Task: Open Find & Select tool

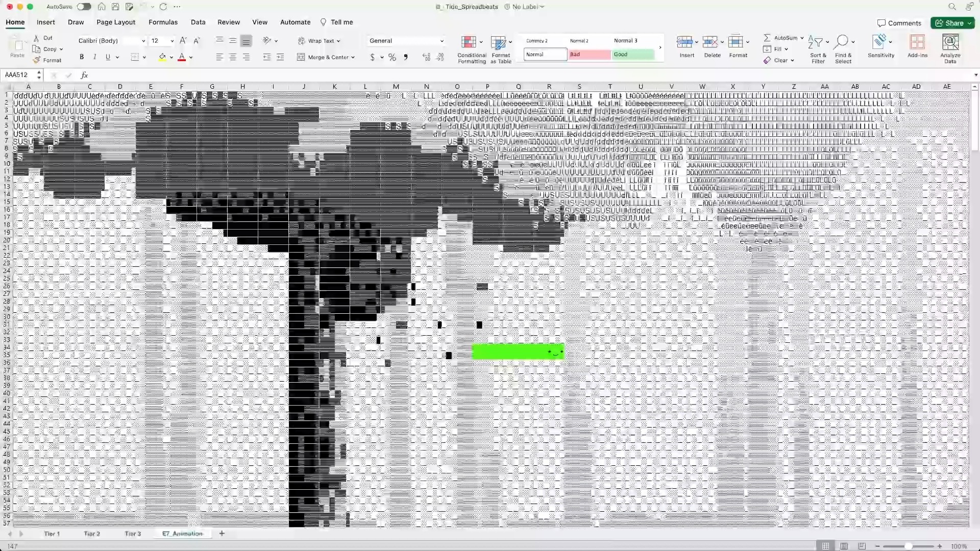Action: 842,42
